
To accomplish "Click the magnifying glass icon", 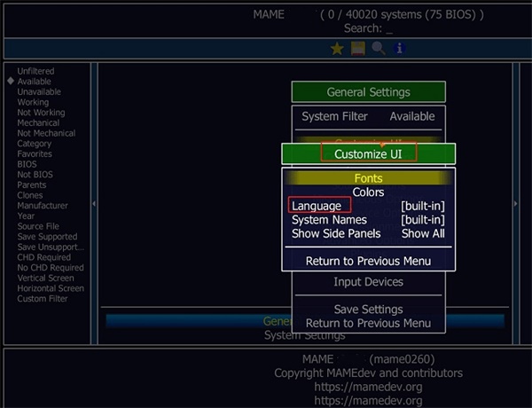I will pos(379,49).
